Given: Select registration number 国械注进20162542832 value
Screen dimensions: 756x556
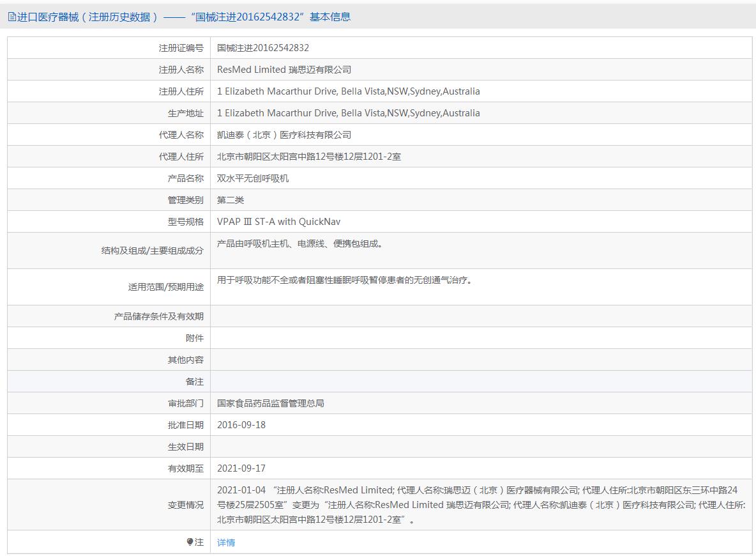Looking at the screenshot, I should (x=263, y=48).
